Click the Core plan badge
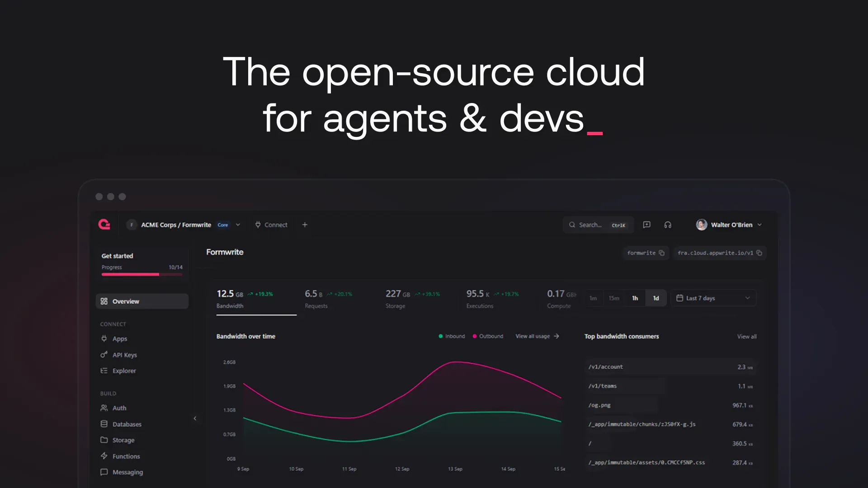 click(x=223, y=225)
